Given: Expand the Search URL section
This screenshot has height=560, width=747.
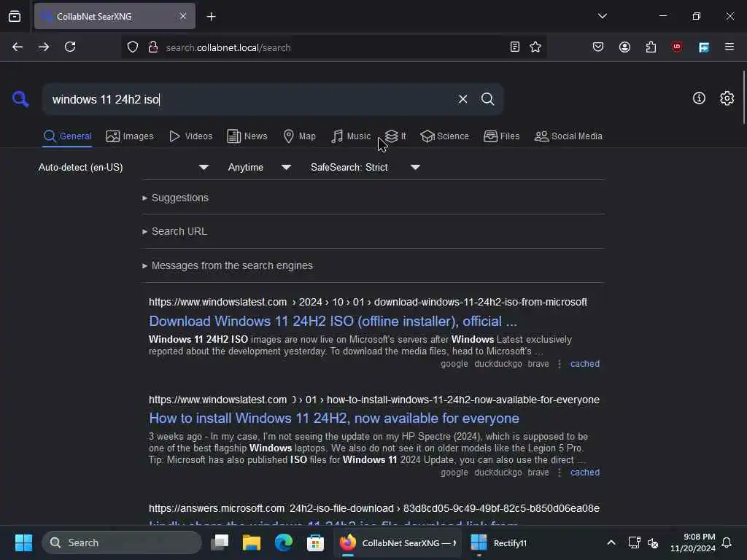Looking at the screenshot, I should pyautogui.click(x=174, y=231).
